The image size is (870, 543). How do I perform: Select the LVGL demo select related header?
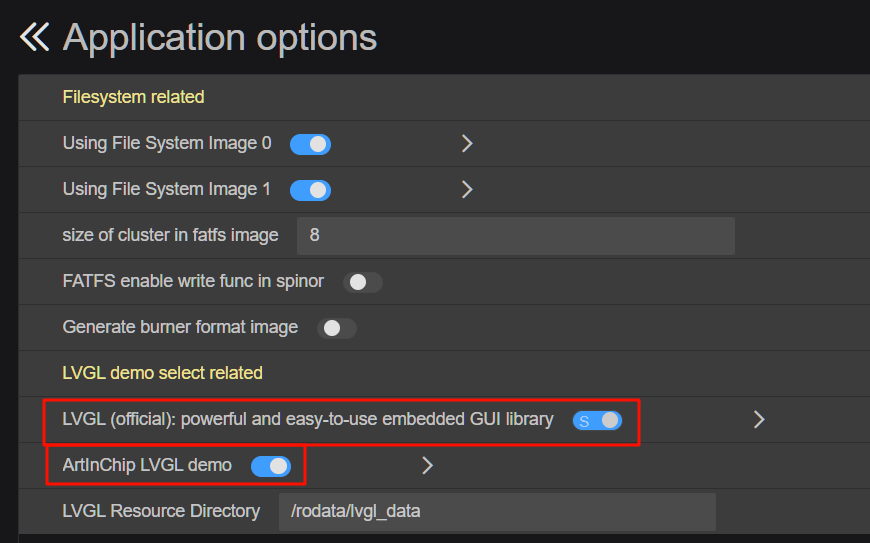163,373
